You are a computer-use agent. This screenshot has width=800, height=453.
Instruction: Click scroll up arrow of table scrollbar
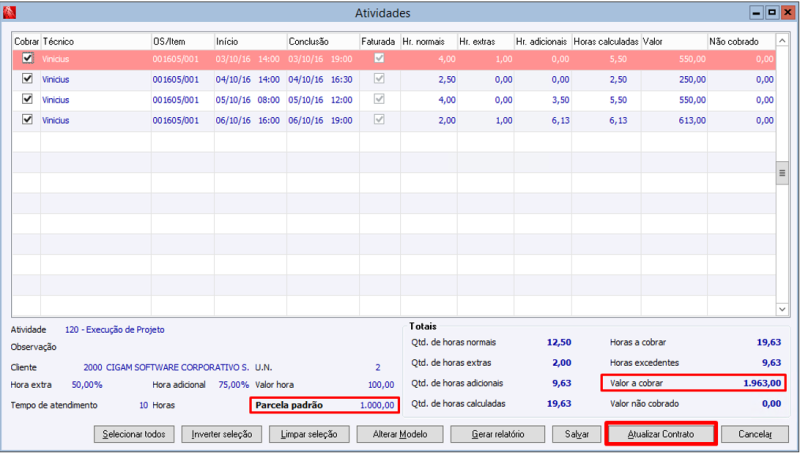782,40
